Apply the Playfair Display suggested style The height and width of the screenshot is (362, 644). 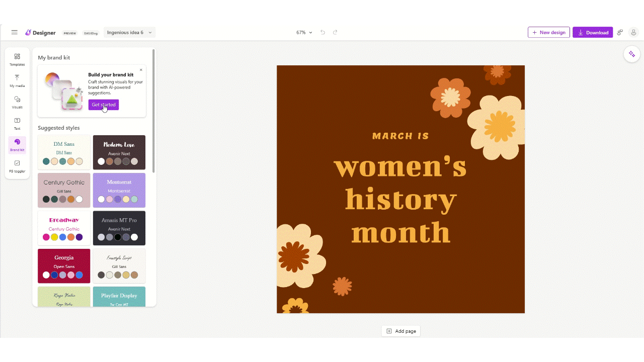pos(119,297)
